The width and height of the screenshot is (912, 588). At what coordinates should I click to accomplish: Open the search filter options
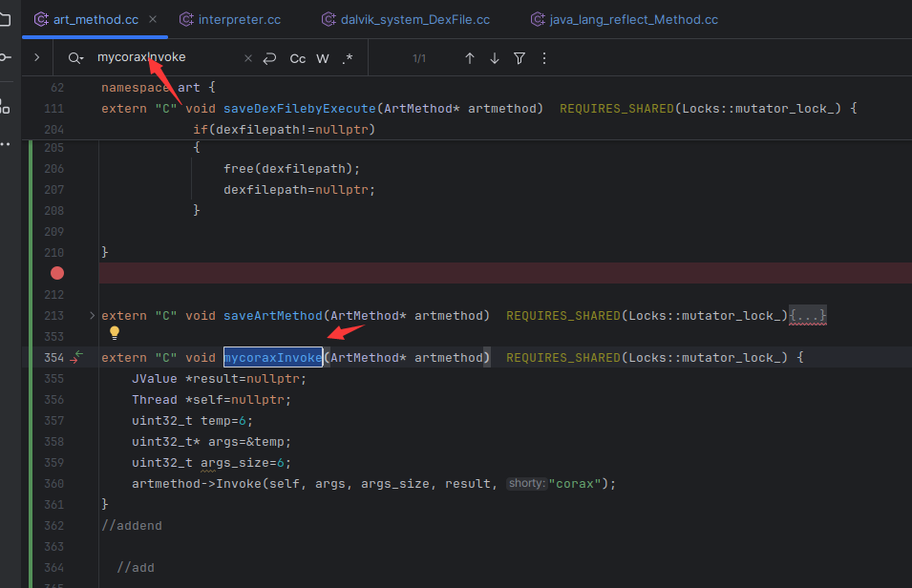(520, 58)
